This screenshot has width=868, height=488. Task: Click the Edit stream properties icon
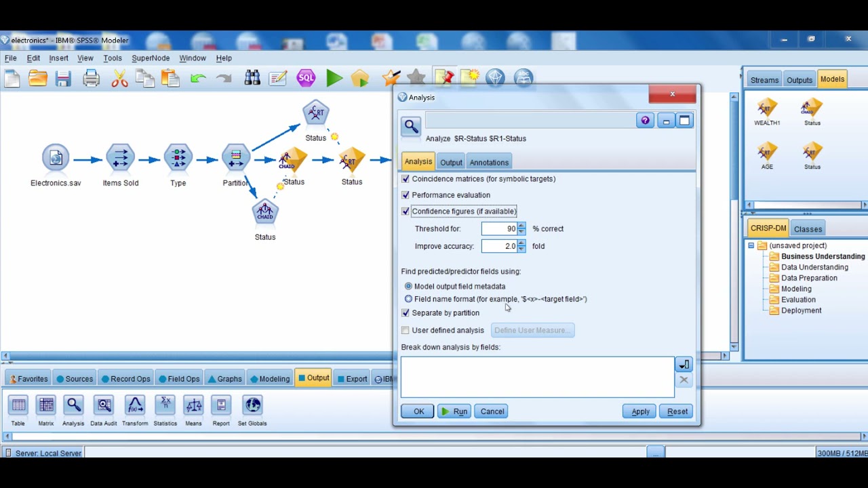278,79
